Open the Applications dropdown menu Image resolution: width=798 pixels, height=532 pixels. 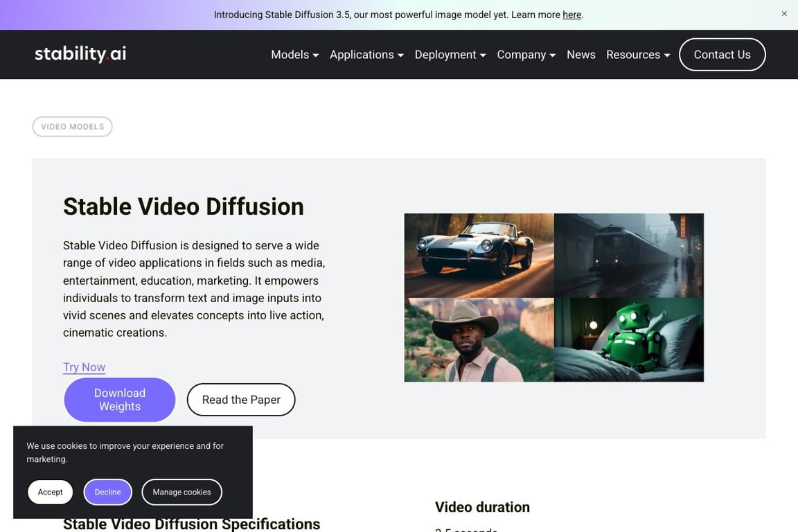point(366,55)
